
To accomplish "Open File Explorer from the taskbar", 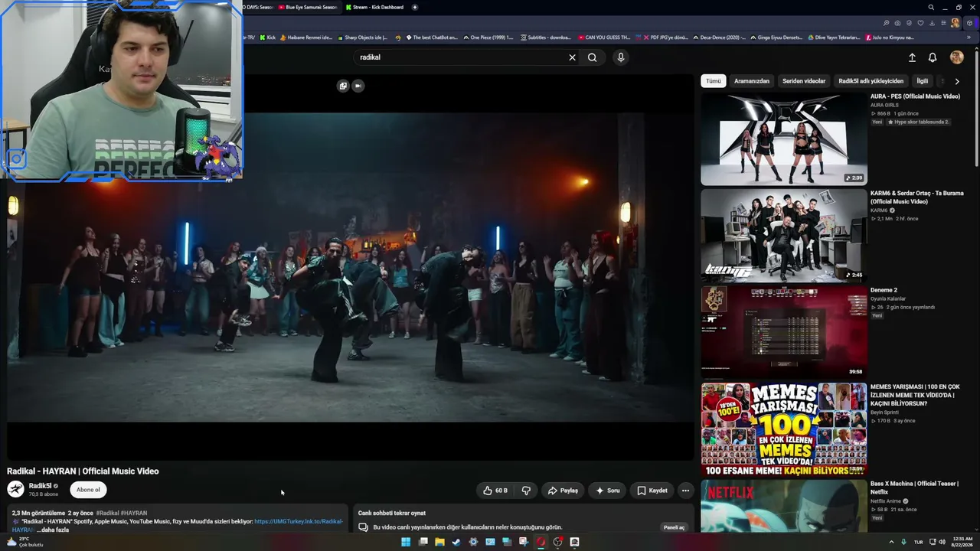I will point(439,542).
